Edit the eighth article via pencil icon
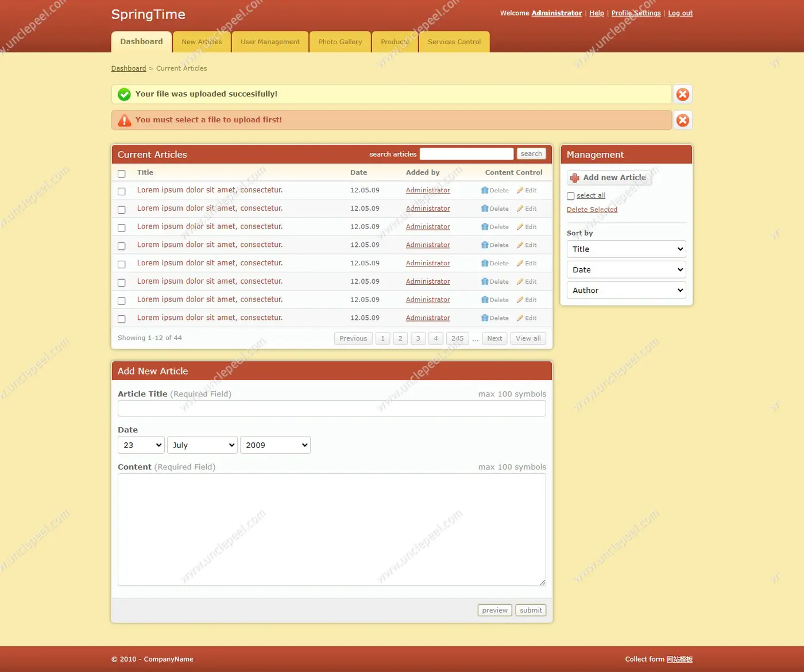Viewport: 804px width, 672px height. [x=527, y=318]
